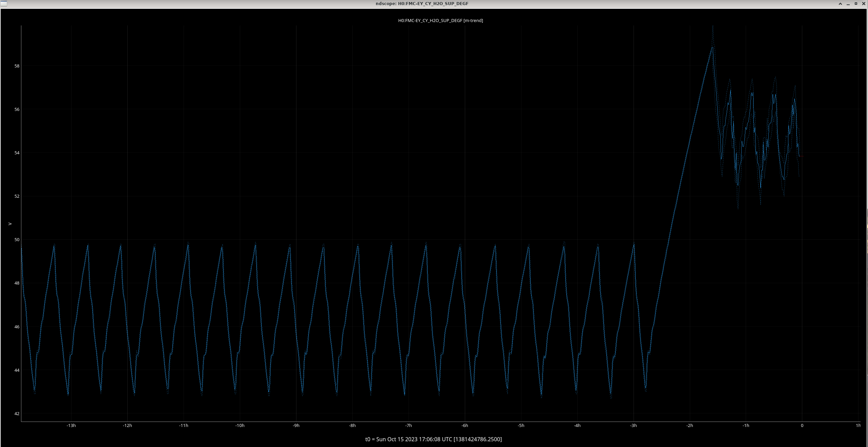Click the -8h x-axis tick label
The width and height of the screenshot is (868, 447).
point(352,426)
